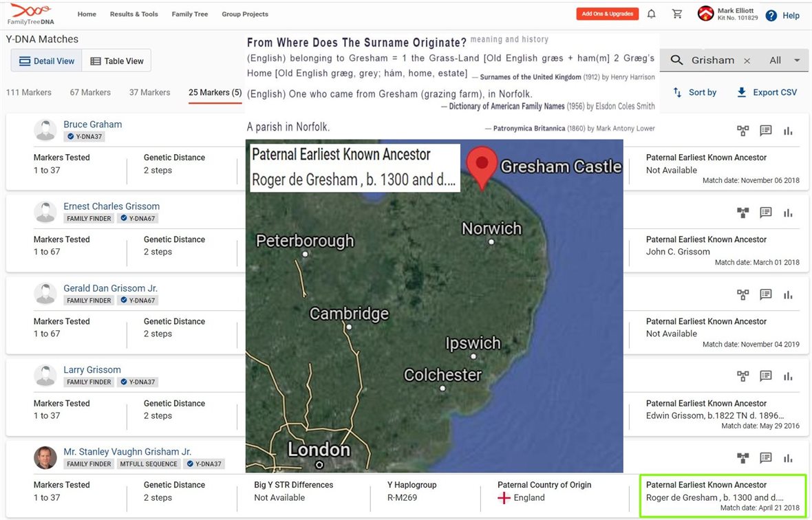Select the Detail View toggle
The height and width of the screenshot is (520, 812).
pyautogui.click(x=47, y=61)
